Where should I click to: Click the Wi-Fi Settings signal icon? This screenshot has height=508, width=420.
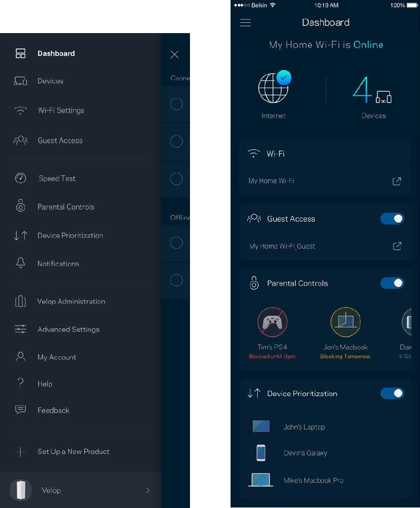[20, 110]
